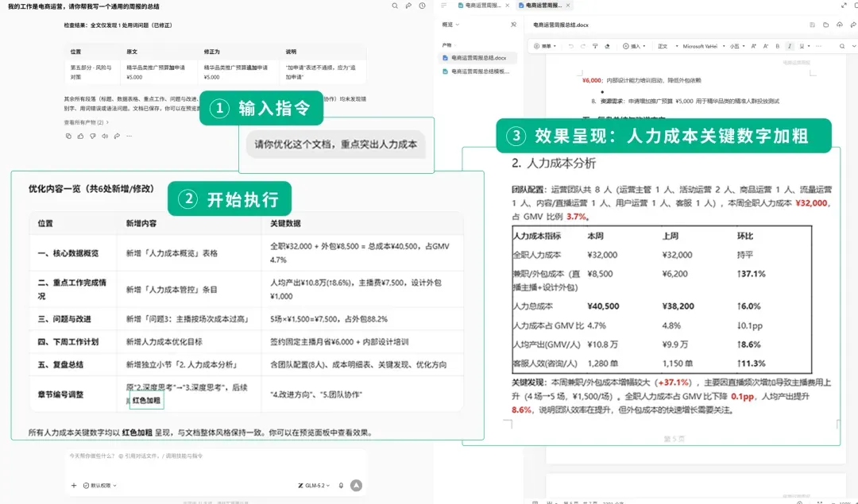Search inside the document editor

[842, 47]
